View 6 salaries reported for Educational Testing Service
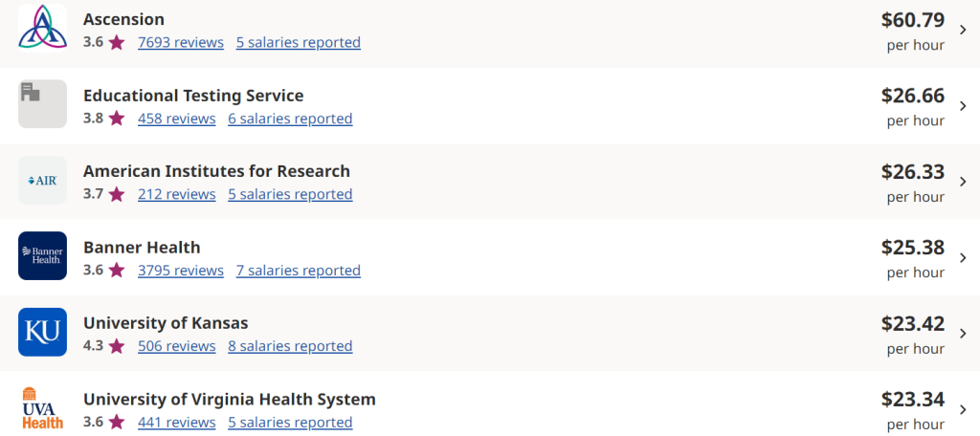This screenshot has width=980, height=436. click(290, 119)
